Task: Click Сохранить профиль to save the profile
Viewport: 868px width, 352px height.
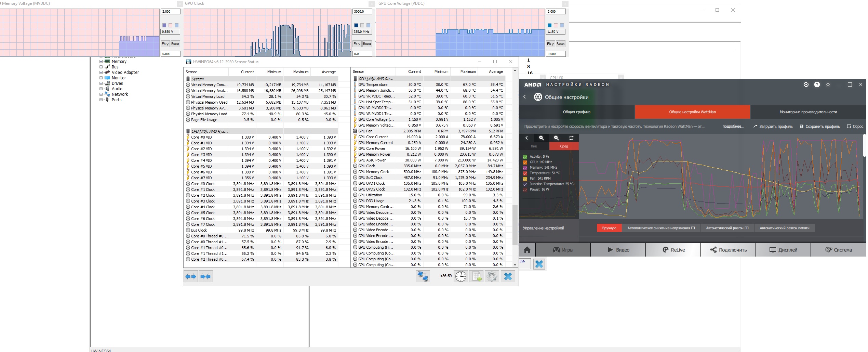Action: pos(820,127)
